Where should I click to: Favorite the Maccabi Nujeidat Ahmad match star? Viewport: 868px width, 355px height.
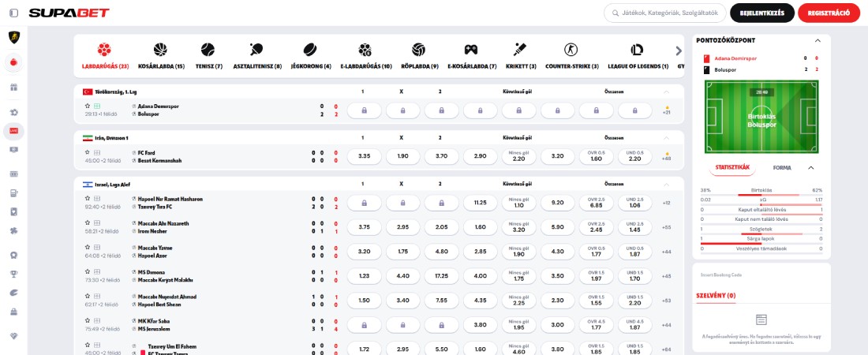point(87,297)
